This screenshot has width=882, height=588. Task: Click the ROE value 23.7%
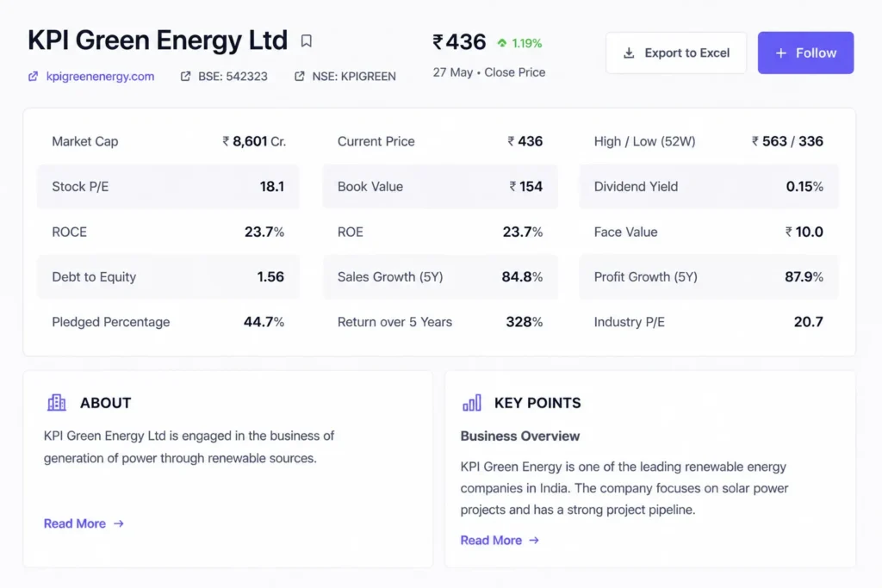tap(523, 232)
